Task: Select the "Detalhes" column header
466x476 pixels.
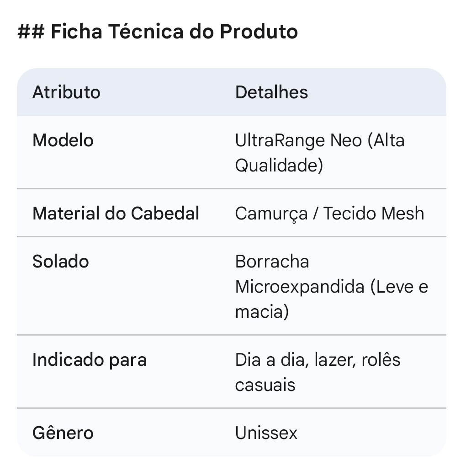Action: pos(271,92)
